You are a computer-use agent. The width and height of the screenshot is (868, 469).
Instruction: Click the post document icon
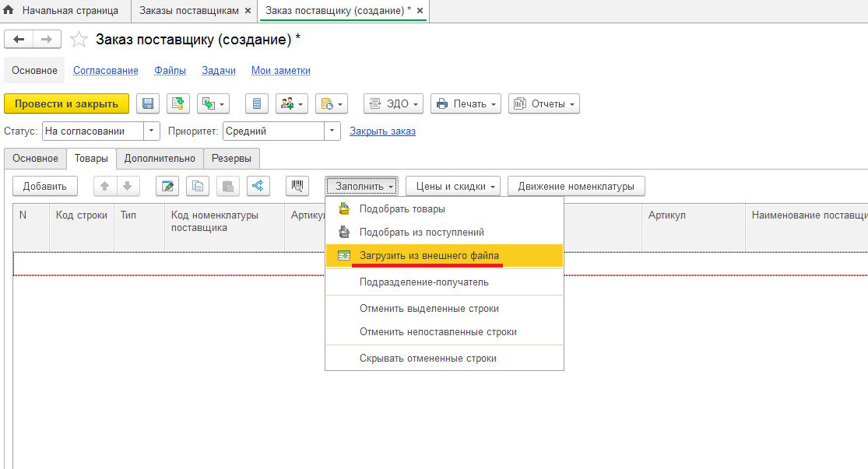click(x=178, y=103)
